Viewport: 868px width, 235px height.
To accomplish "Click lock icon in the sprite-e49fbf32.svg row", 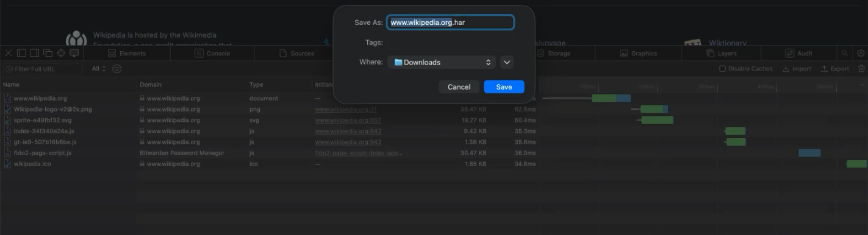I will click(142, 120).
